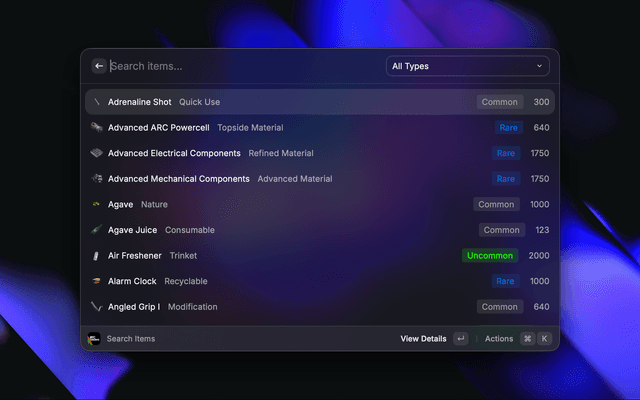Click the Advanced Electrical Components icon
640x400 pixels.
click(97, 153)
